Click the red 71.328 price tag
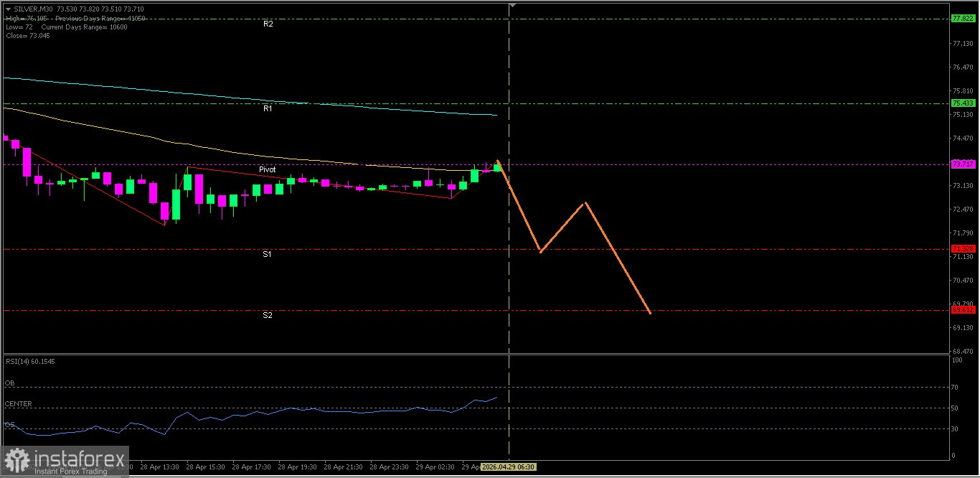The height and width of the screenshot is (478, 980). pyautogui.click(x=962, y=249)
